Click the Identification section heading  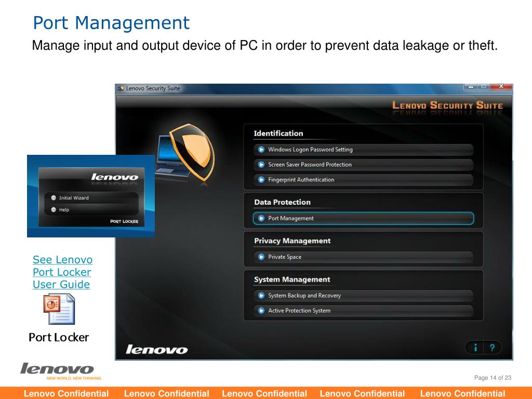point(278,134)
